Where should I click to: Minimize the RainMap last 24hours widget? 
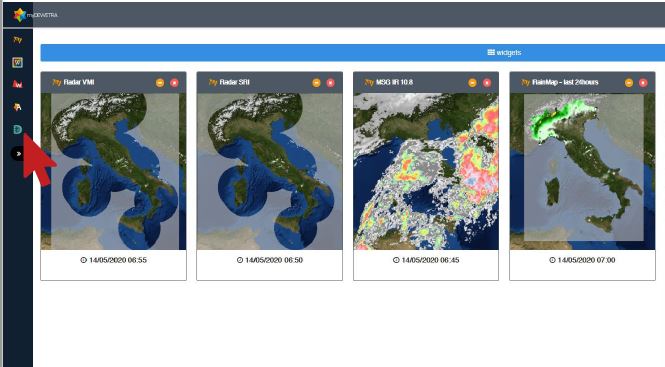(629, 83)
